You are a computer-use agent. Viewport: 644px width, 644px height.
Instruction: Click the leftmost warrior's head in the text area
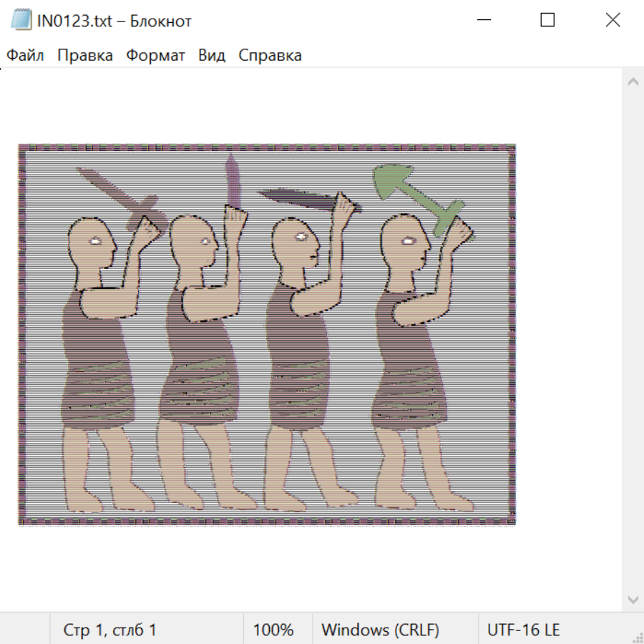(x=92, y=243)
